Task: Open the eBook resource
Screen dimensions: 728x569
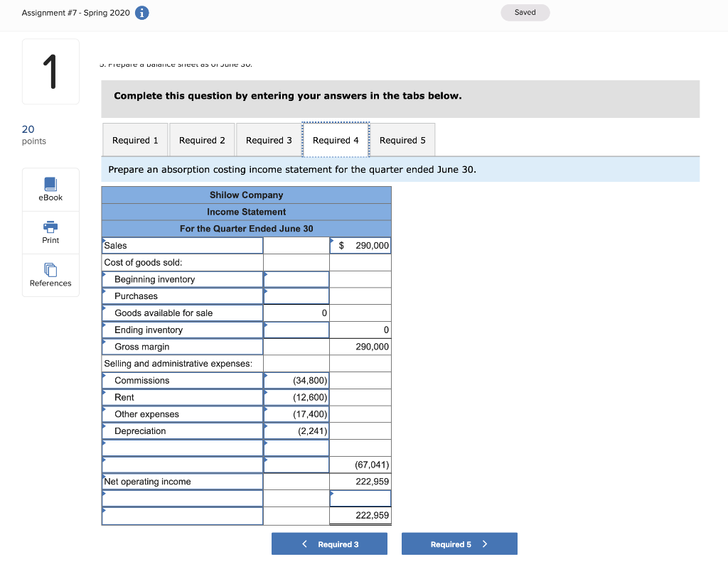Action: (x=50, y=189)
